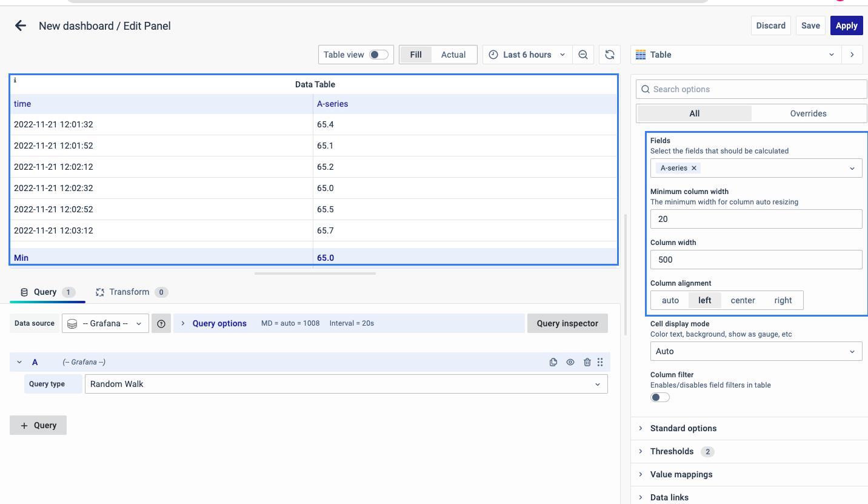Expand the Thresholds section

point(672,451)
